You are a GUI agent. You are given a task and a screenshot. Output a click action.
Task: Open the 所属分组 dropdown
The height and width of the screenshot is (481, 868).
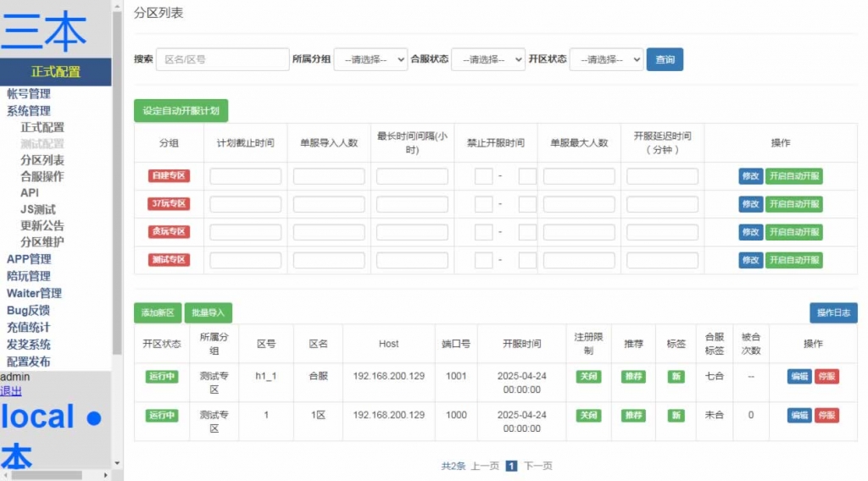pos(370,59)
